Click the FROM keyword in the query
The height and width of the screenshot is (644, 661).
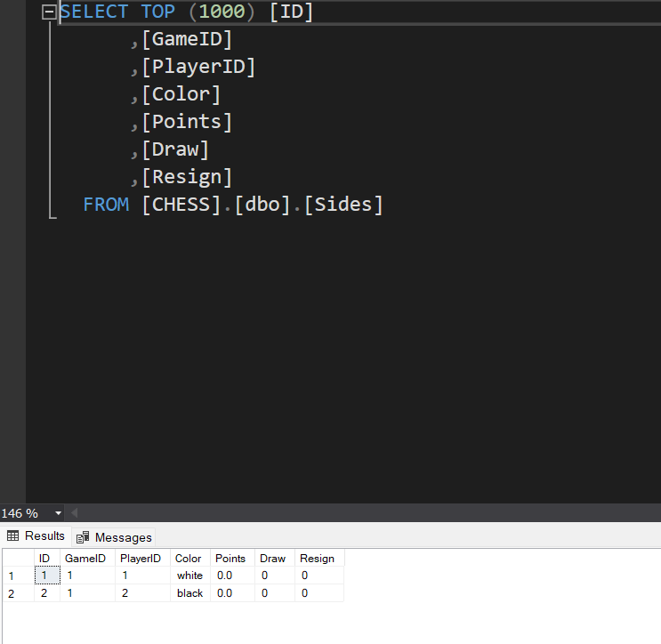point(106,205)
